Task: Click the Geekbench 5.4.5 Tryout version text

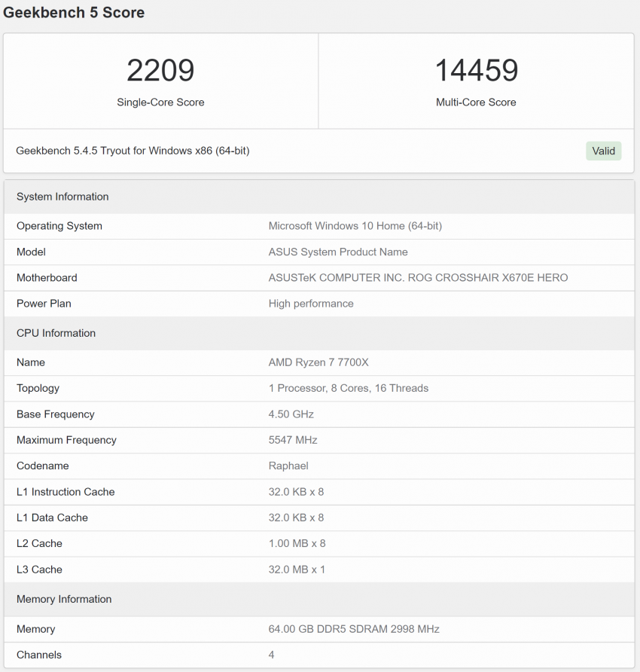Action: point(133,151)
